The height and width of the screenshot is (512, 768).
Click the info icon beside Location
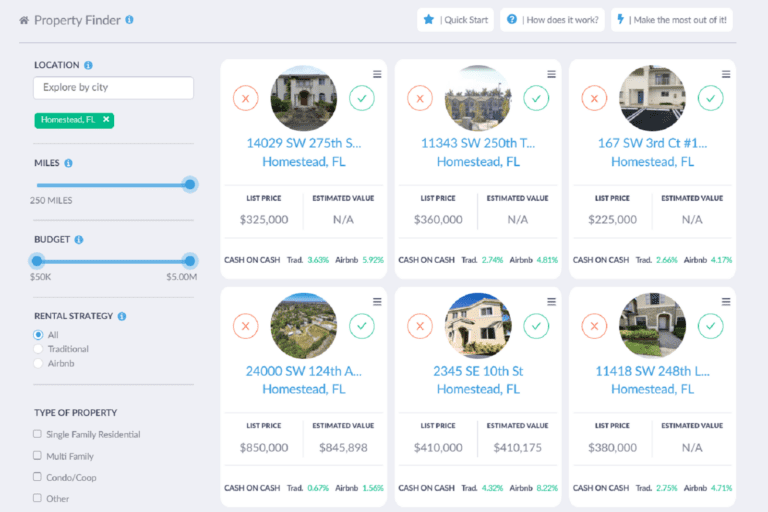pyautogui.click(x=89, y=65)
